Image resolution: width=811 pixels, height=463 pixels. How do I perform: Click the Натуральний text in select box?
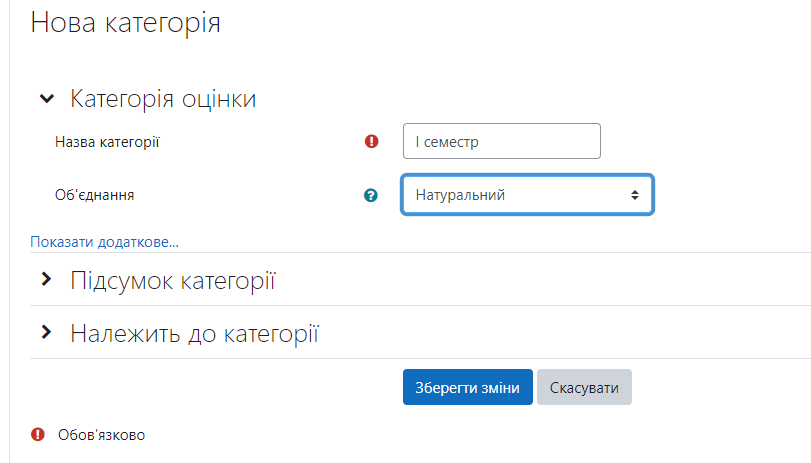pyautogui.click(x=460, y=195)
